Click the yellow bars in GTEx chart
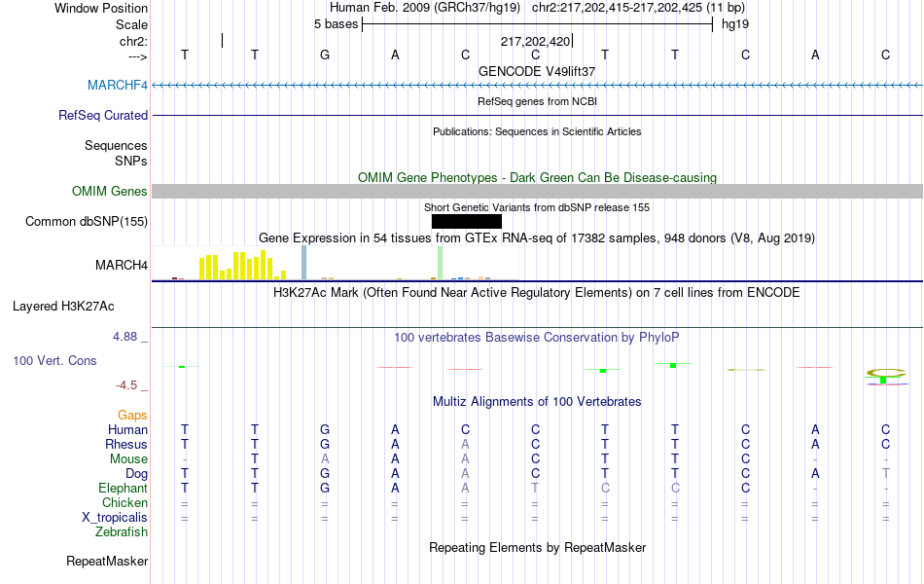924x584 pixels. click(x=243, y=266)
